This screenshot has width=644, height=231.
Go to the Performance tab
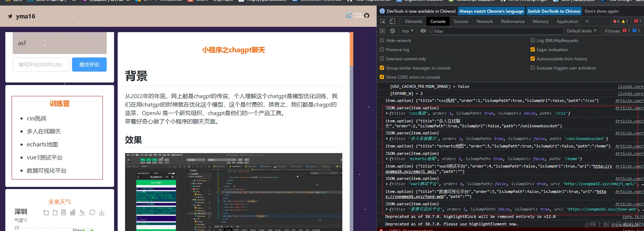point(513,22)
